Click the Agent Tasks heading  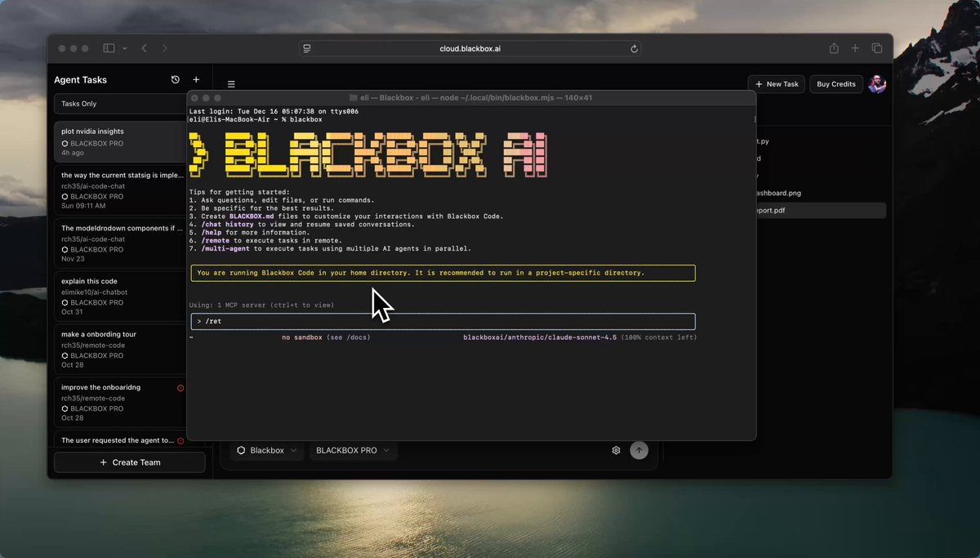(80, 80)
